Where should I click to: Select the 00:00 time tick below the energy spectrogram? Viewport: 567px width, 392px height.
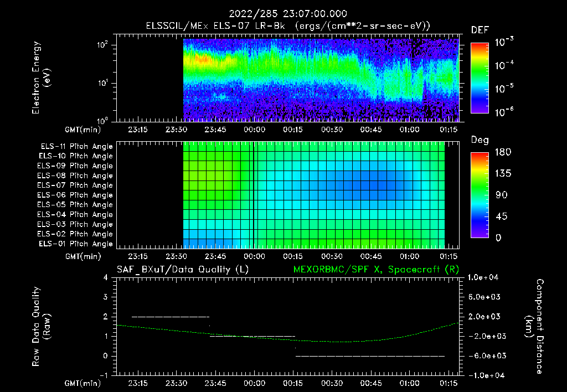(254, 130)
